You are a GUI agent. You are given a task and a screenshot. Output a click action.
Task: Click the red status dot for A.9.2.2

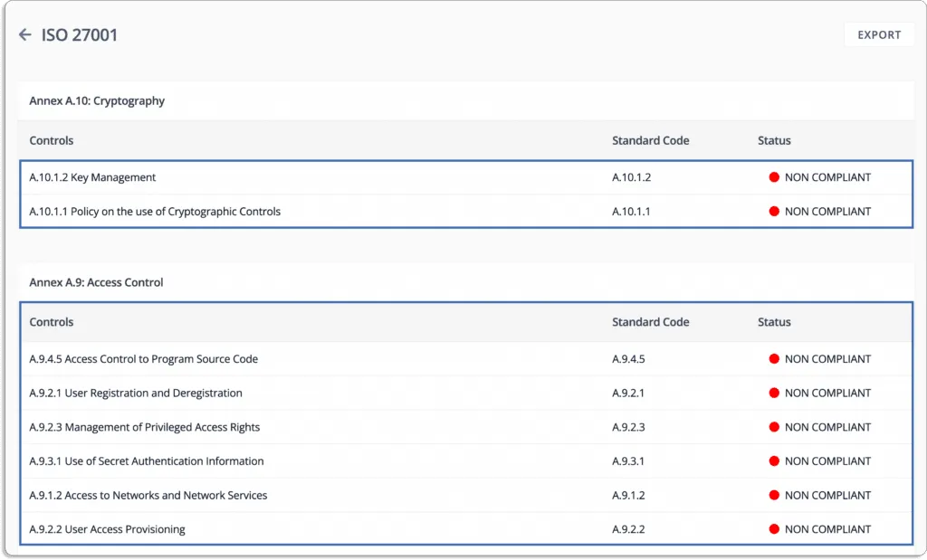pos(774,529)
